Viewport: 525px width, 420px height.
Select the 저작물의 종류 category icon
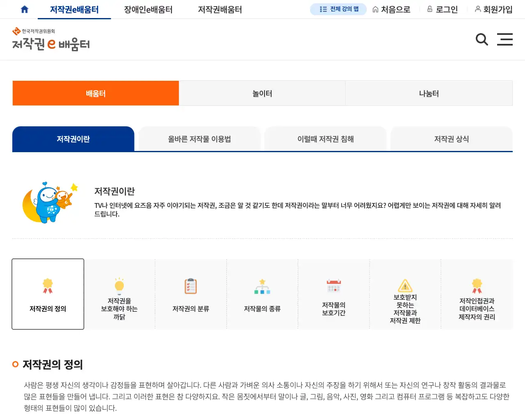(x=262, y=286)
